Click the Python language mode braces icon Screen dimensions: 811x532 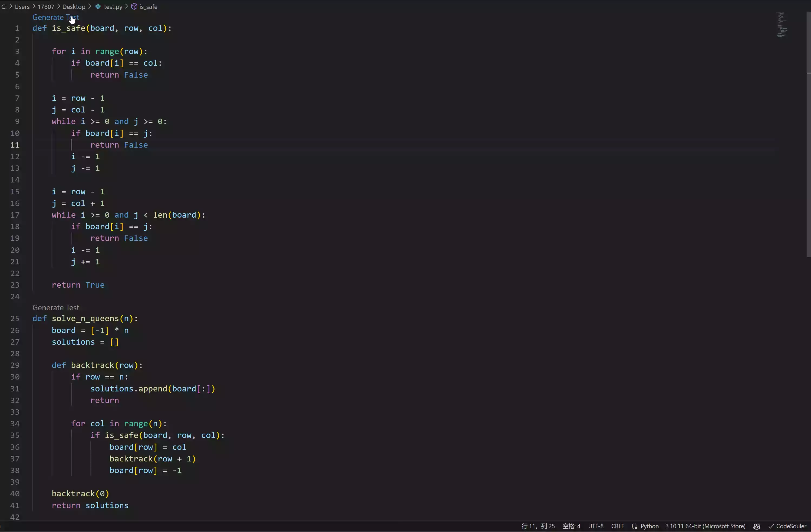[634, 526]
